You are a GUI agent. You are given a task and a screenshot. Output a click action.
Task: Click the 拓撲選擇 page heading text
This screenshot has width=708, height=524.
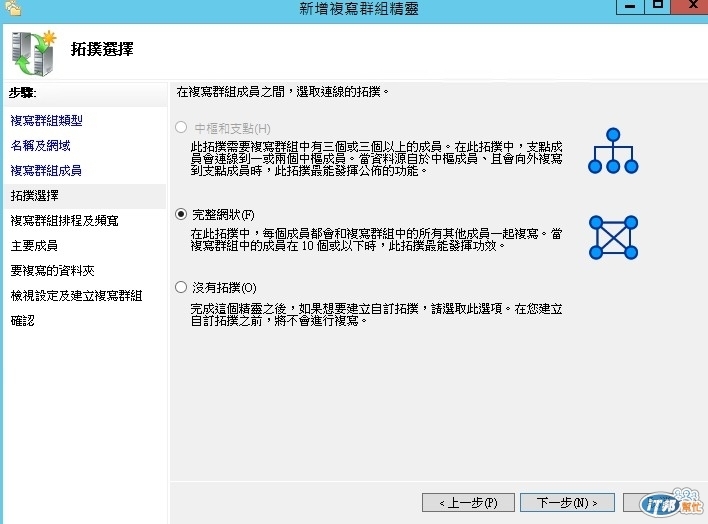102,49
